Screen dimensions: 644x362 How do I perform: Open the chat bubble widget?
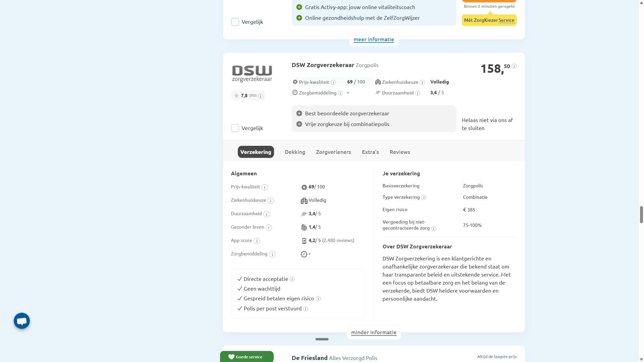(x=22, y=321)
